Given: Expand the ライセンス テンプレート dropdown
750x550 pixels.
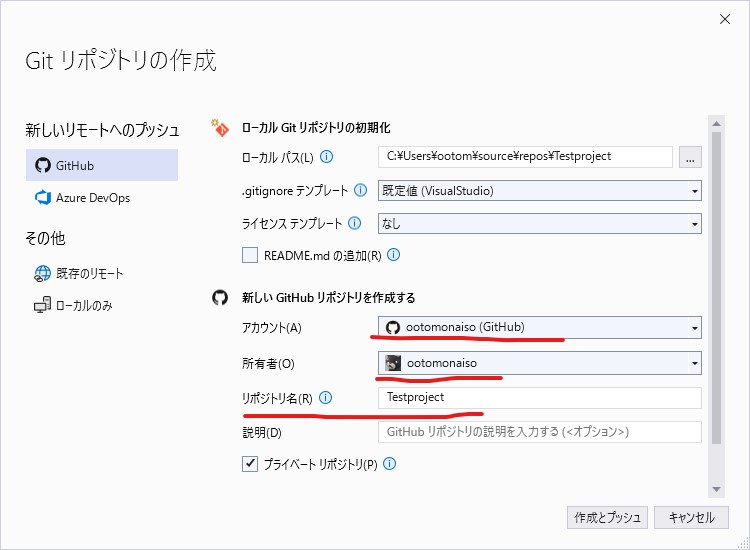Looking at the screenshot, I should [539, 224].
